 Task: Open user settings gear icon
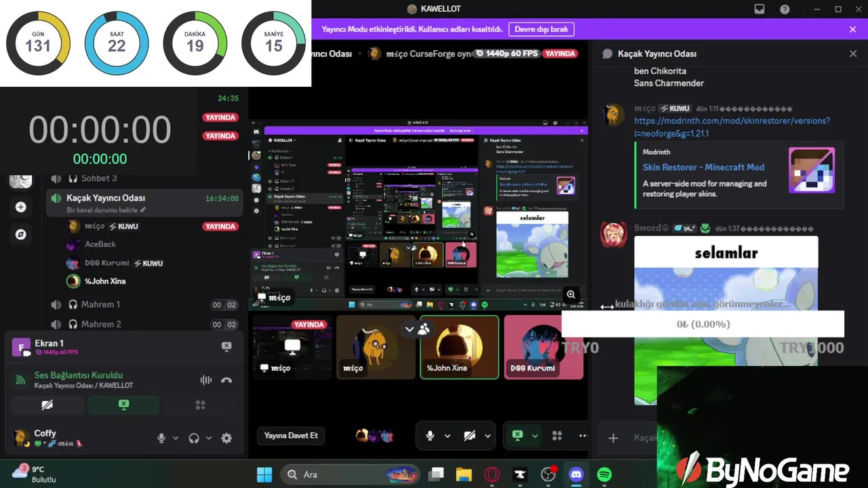coord(226,439)
